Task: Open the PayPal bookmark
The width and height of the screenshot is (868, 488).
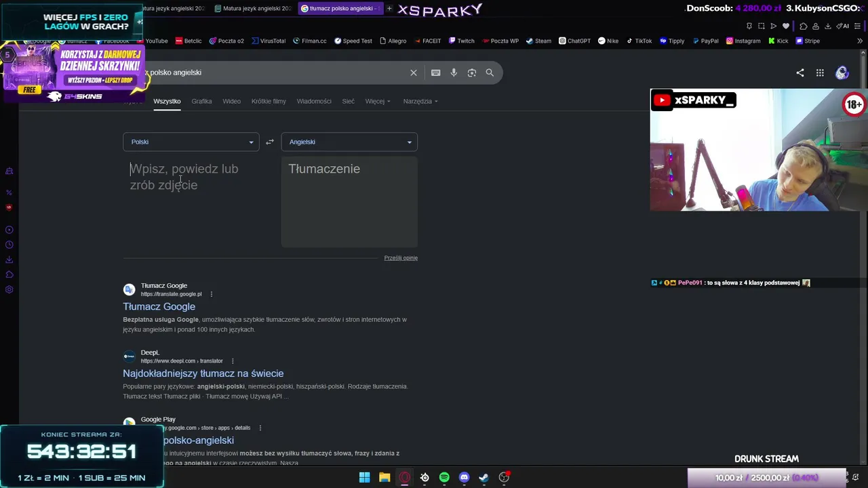Action: 705,41
